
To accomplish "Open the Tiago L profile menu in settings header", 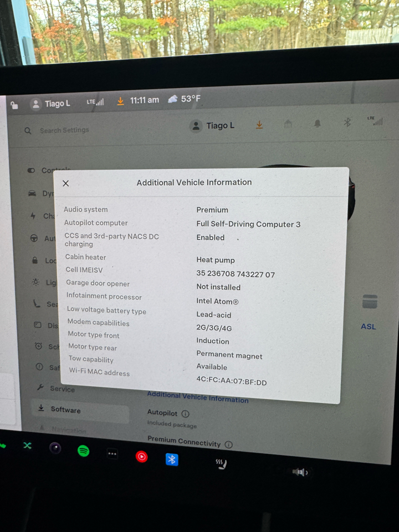I will pyautogui.click(x=213, y=126).
